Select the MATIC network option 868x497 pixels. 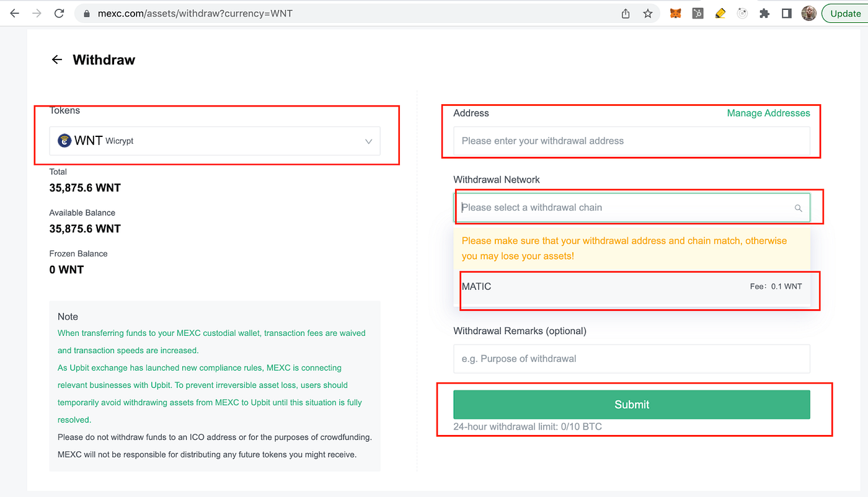pyautogui.click(x=632, y=286)
